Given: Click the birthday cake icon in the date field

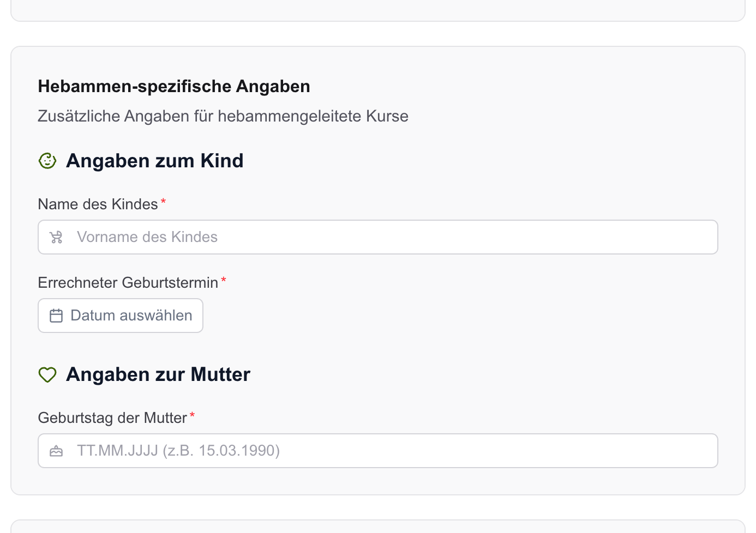Looking at the screenshot, I should 56,451.
